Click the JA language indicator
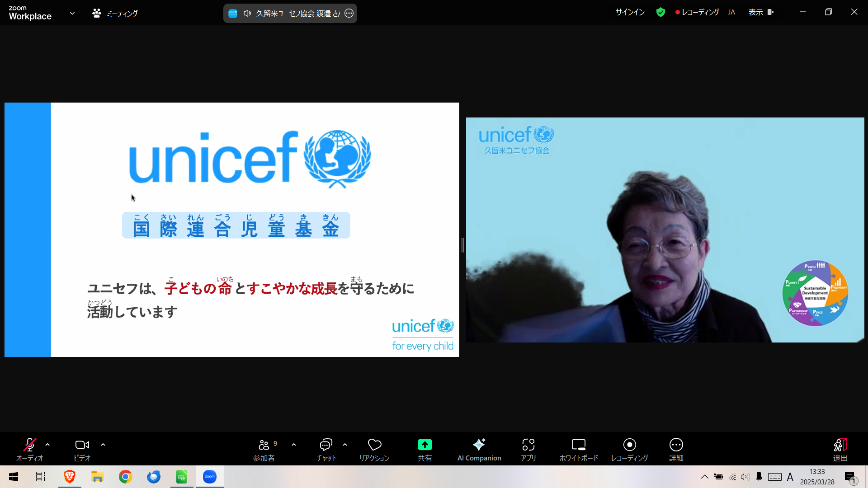The width and height of the screenshot is (868, 488). (x=731, y=12)
